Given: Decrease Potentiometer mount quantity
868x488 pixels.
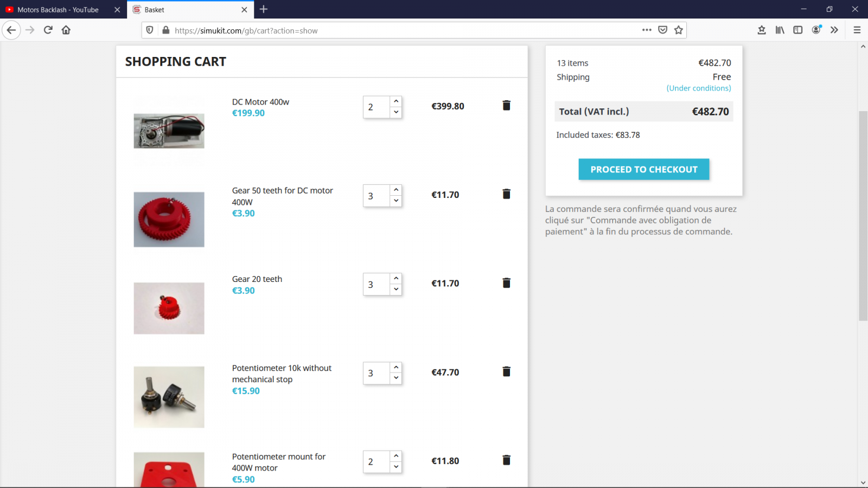Looking at the screenshot, I should point(396,467).
